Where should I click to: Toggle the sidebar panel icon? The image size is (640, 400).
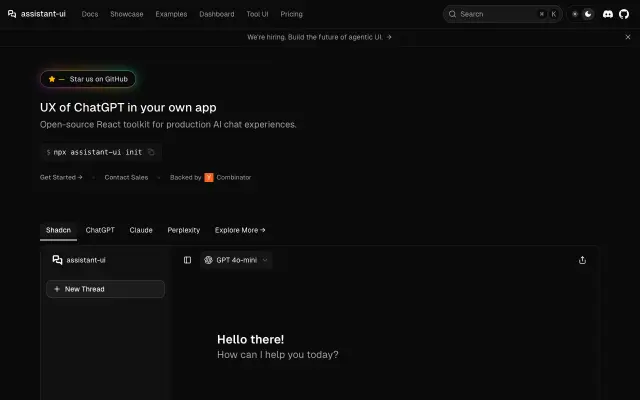click(187, 260)
